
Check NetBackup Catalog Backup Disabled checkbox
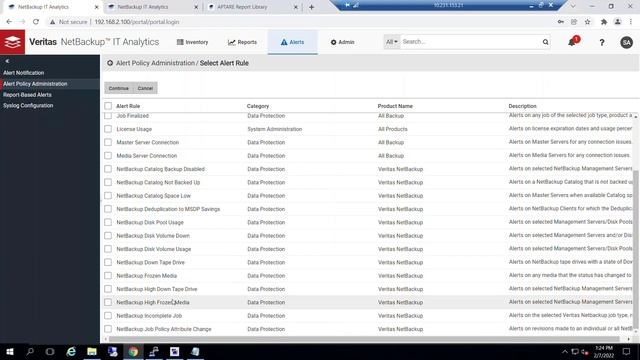[x=108, y=169]
